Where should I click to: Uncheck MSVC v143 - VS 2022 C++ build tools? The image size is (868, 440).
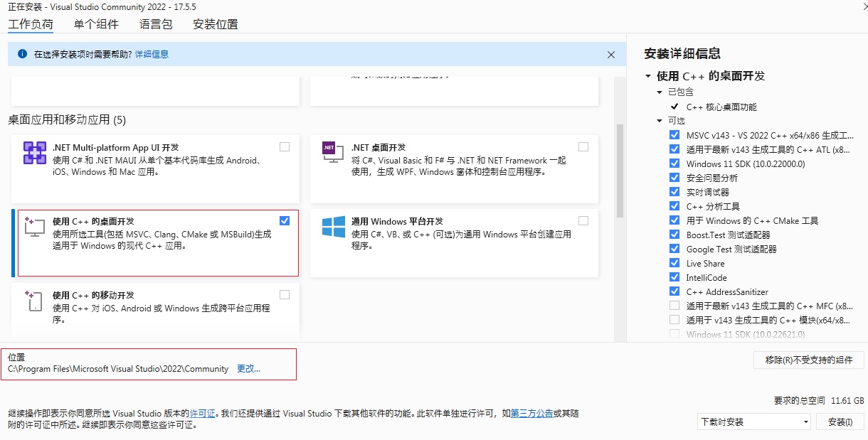[674, 135]
